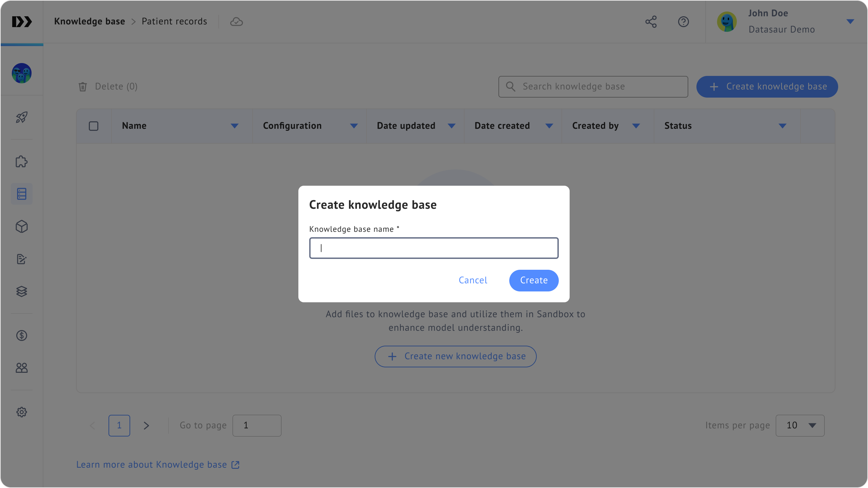The width and height of the screenshot is (868, 488).
Task: Click the dollar billing icon
Action: (x=22, y=335)
